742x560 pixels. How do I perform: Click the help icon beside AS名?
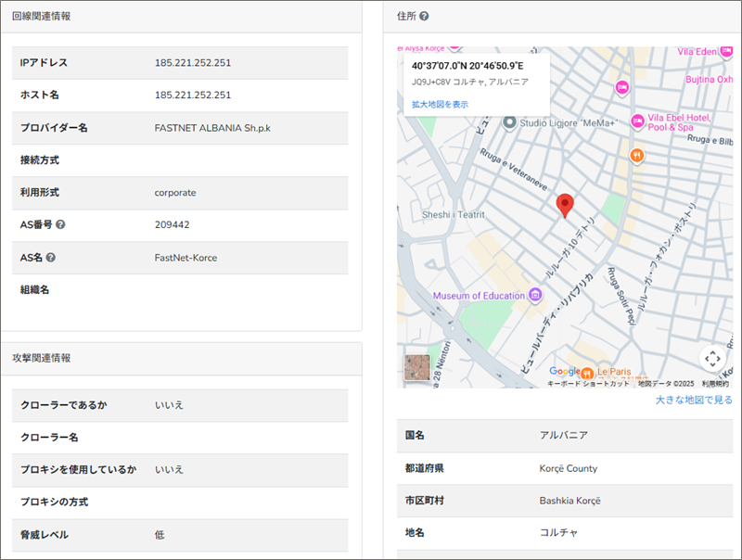tap(51, 258)
